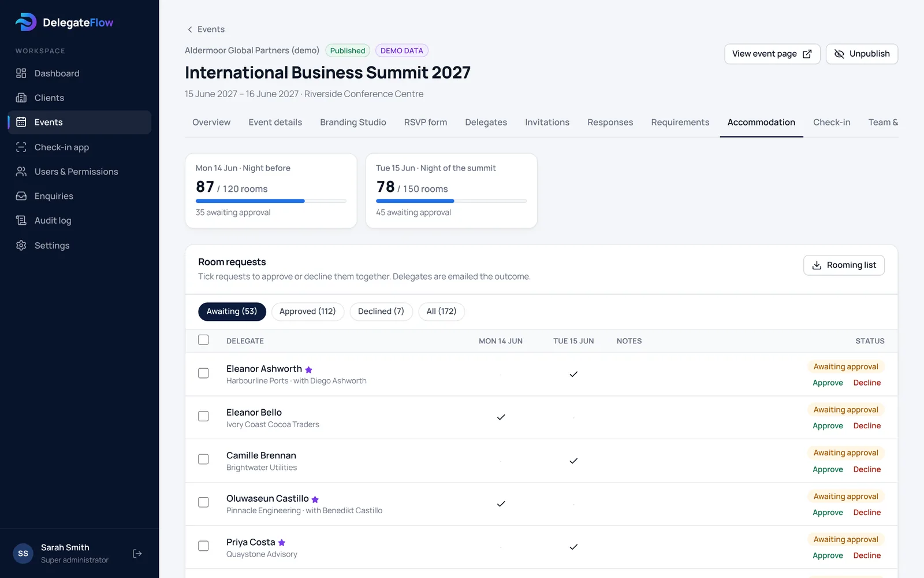Click the Unpublish button
The image size is (924, 578).
(x=862, y=54)
